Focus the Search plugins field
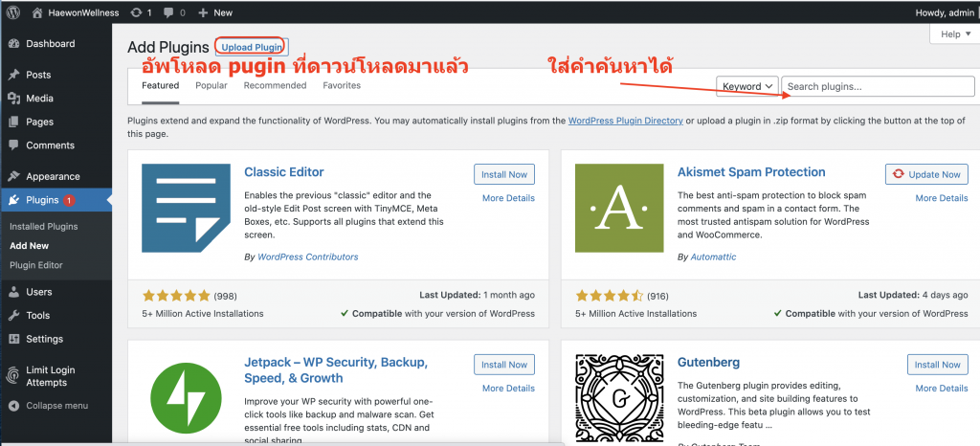The width and height of the screenshot is (980, 446). pyautogui.click(x=879, y=86)
